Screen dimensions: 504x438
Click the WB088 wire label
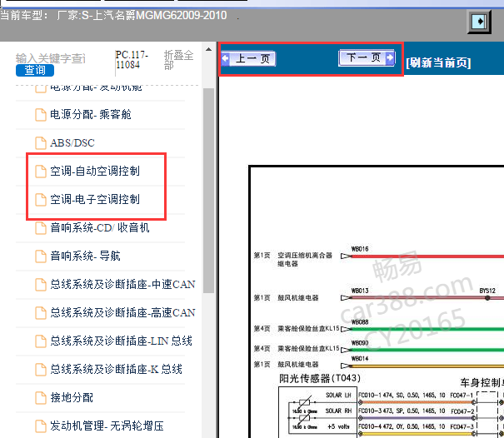pos(360,322)
